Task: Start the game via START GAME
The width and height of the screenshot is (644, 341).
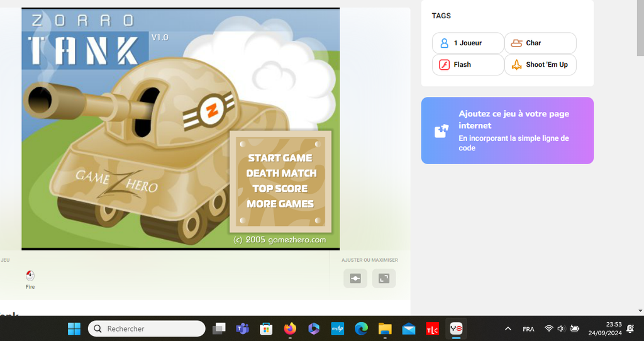Action: [x=280, y=158]
